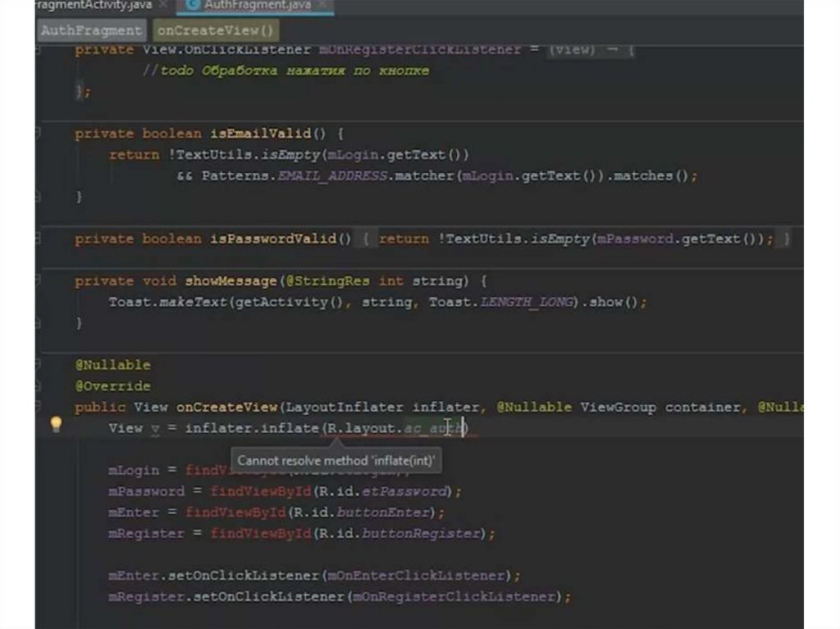Expand the folded (view) -> lambda body
Viewport: 840px width, 629px height.
[x=591, y=50]
